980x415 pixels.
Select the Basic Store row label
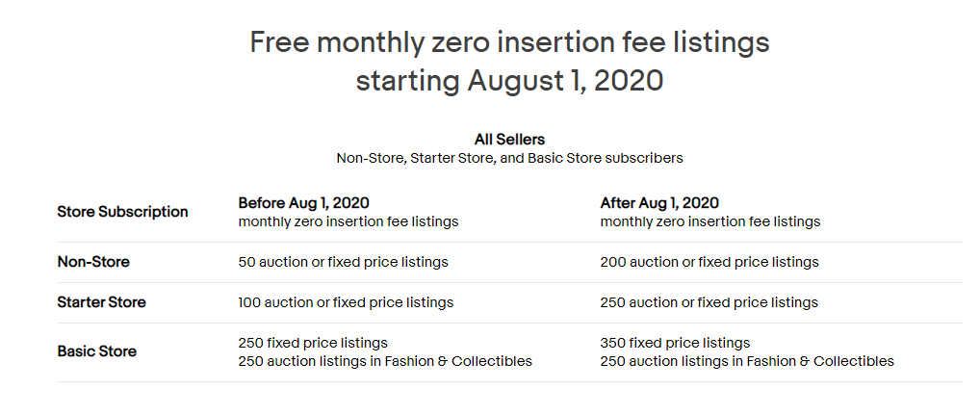[97, 351]
